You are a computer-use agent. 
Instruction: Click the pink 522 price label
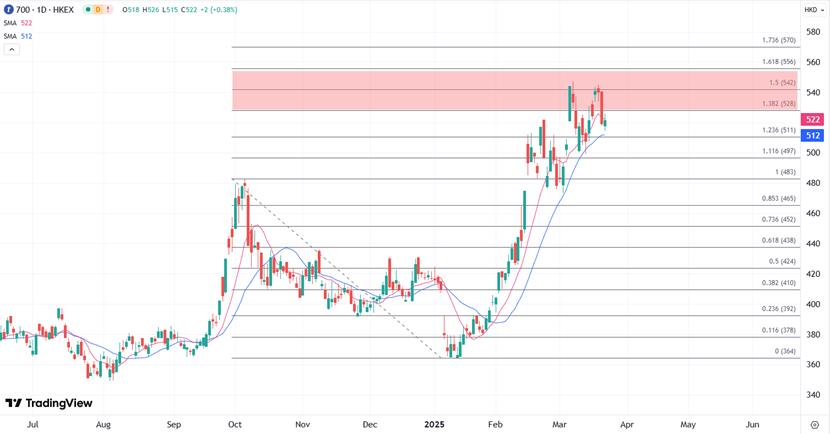(x=813, y=119)
